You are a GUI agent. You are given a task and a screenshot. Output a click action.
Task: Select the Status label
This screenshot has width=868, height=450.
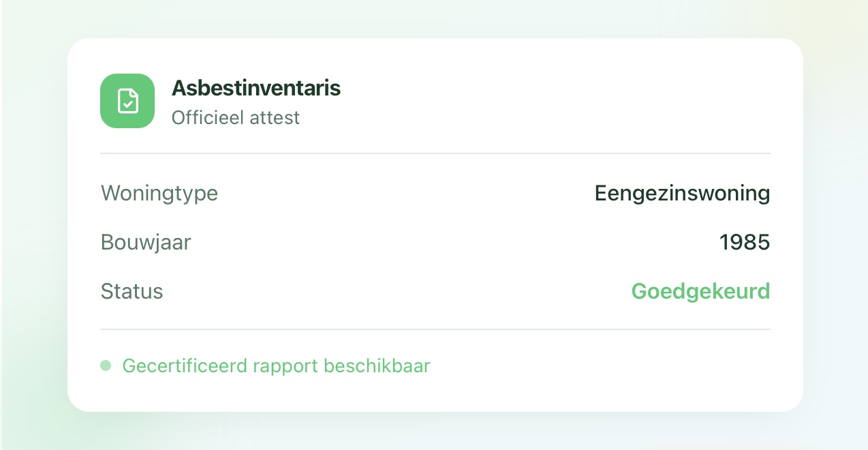[132, 292]
